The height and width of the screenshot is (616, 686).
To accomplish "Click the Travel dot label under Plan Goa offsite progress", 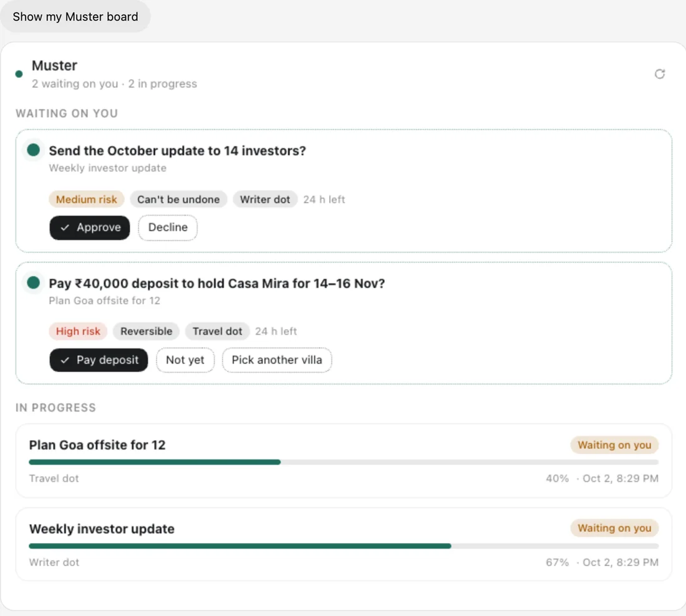I will pyautogui.click(x=54, y=479).
